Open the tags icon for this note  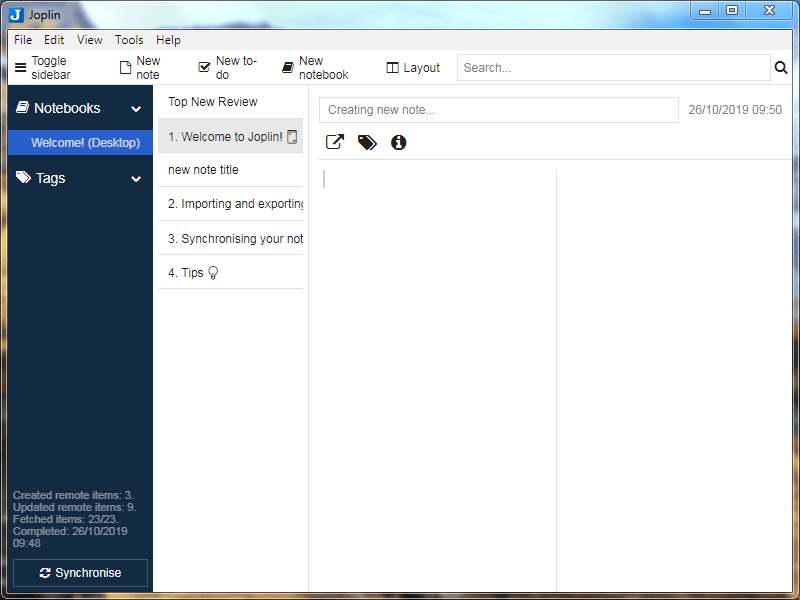click(x=367, y=142)
